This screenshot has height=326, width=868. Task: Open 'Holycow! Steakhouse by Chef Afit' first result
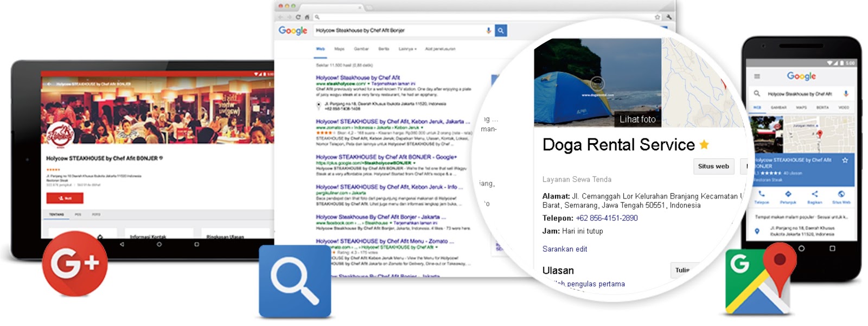coord(358,78)
